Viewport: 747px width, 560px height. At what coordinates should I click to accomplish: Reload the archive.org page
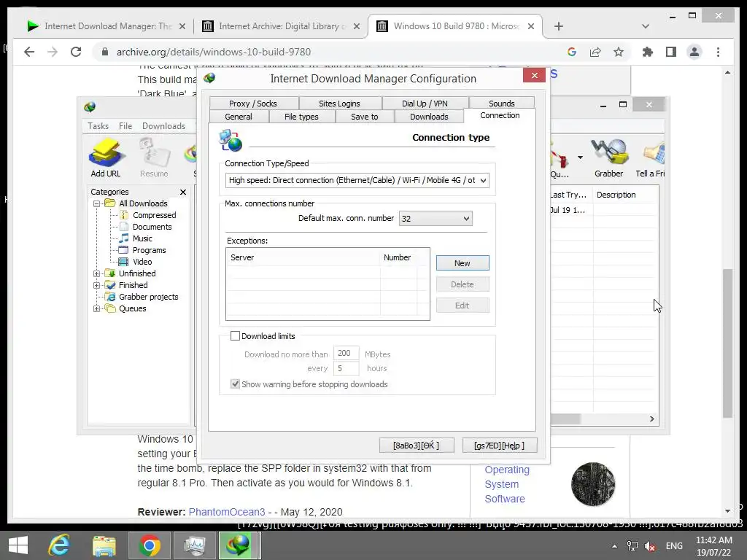click(76, 52)
